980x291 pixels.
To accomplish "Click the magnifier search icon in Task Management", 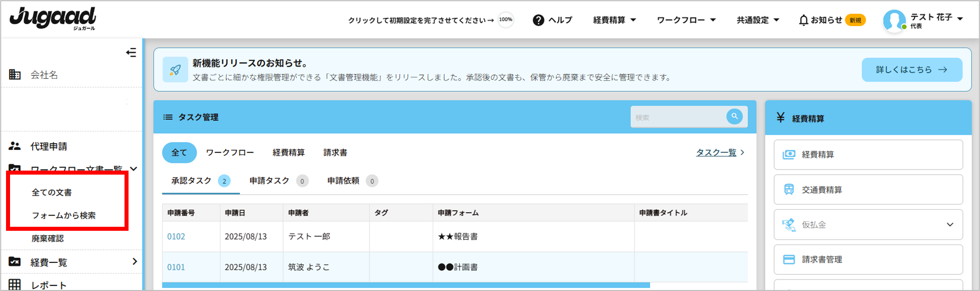I will pyautogui.click(x=734, y=116).
